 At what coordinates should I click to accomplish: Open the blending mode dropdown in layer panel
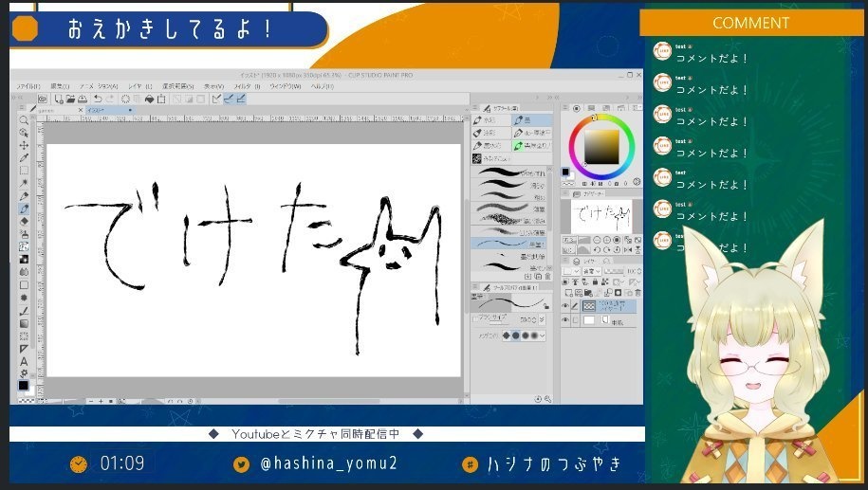click(x=592, y=272)
